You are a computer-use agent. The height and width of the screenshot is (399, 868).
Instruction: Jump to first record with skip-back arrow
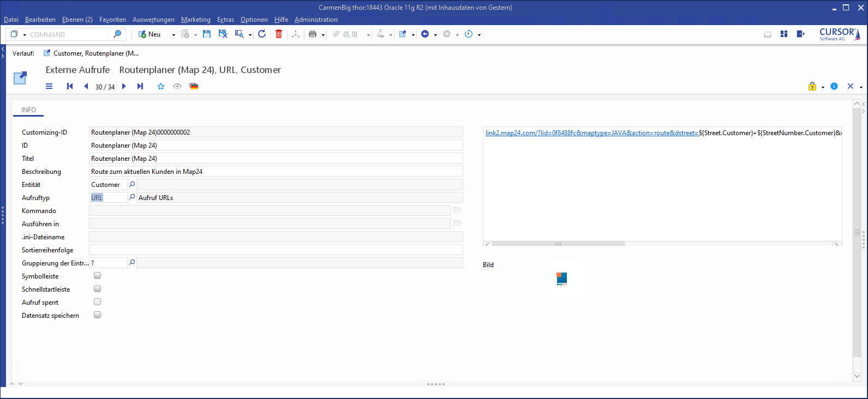[70, 86]
